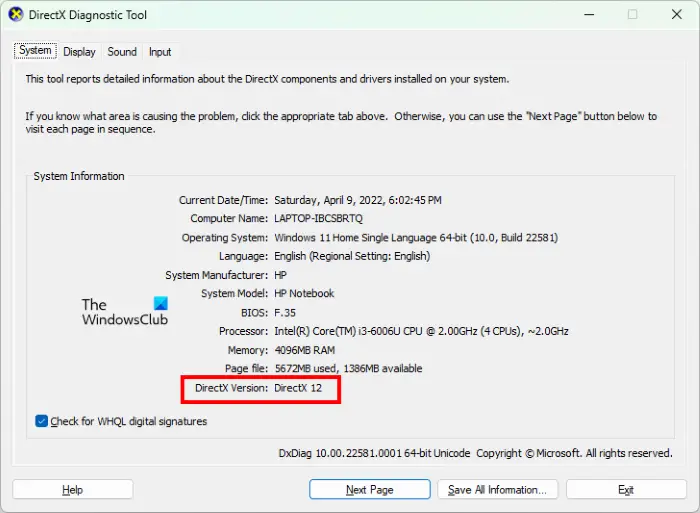Screen dimensions: 700x513
Task: Select System Manufacturer value HP
Action: [x=280, y=275]
